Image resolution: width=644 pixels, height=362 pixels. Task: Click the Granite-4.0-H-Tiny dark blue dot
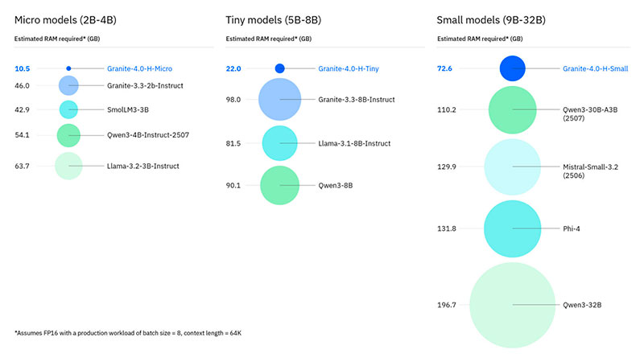click(279, 68)
